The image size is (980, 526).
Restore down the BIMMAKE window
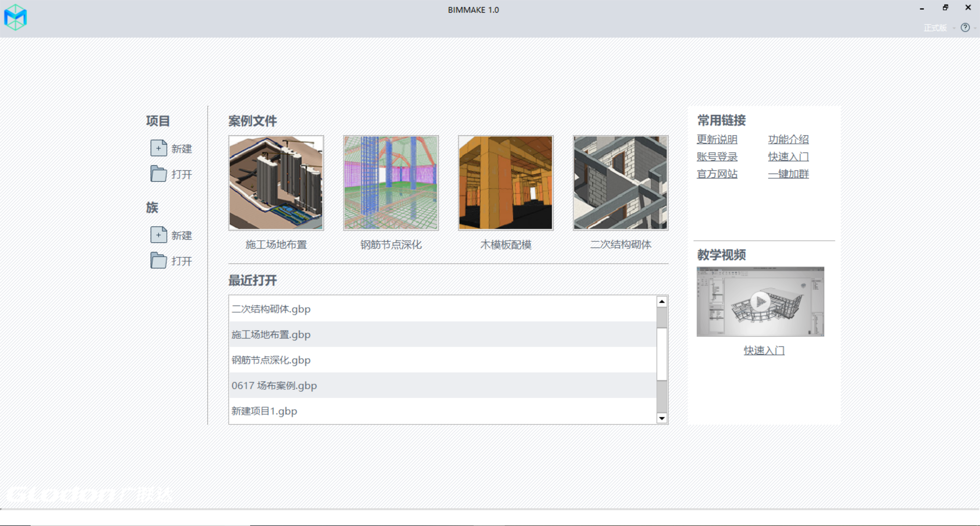click(945, 8)
